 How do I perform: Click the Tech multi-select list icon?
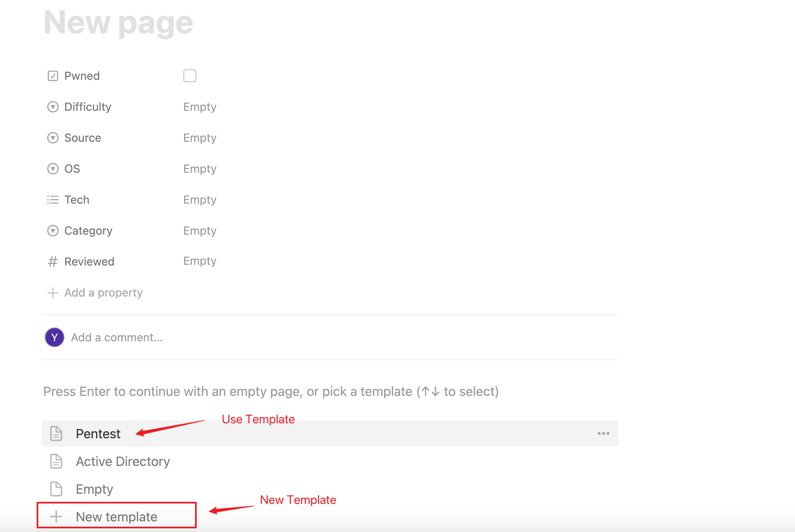coord(53,200)
